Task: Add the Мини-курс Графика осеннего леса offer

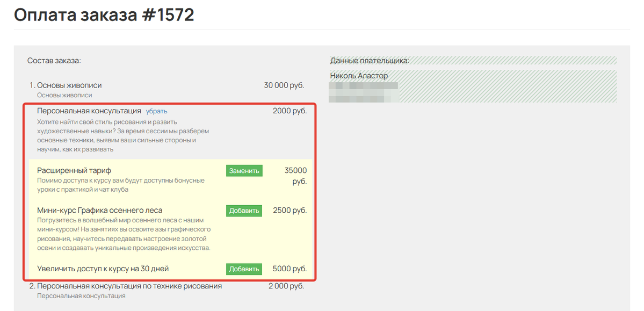Action: point(244,211)
